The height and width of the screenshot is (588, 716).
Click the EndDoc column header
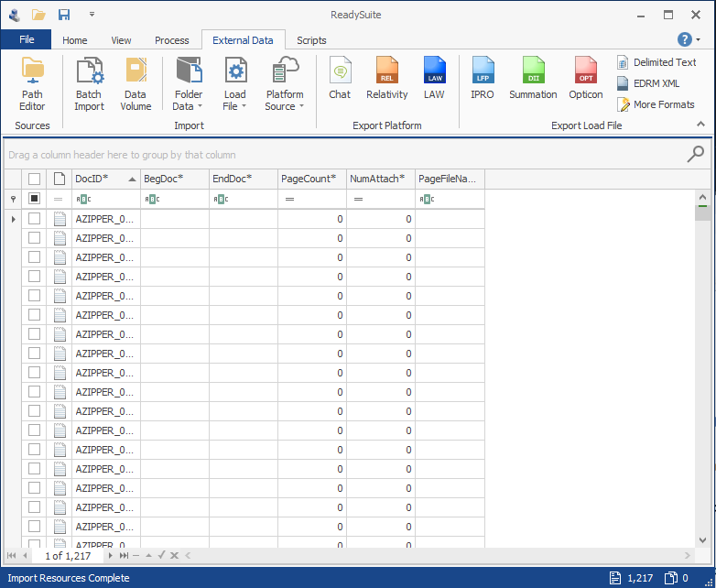244,179
